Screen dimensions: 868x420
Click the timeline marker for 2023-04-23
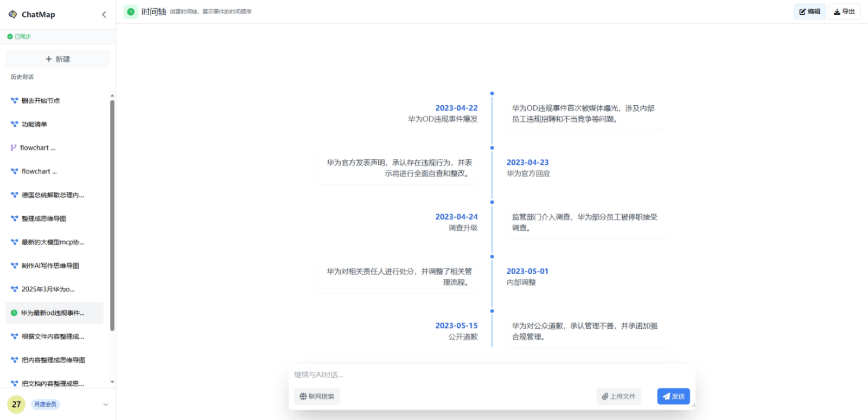point(492,148)
